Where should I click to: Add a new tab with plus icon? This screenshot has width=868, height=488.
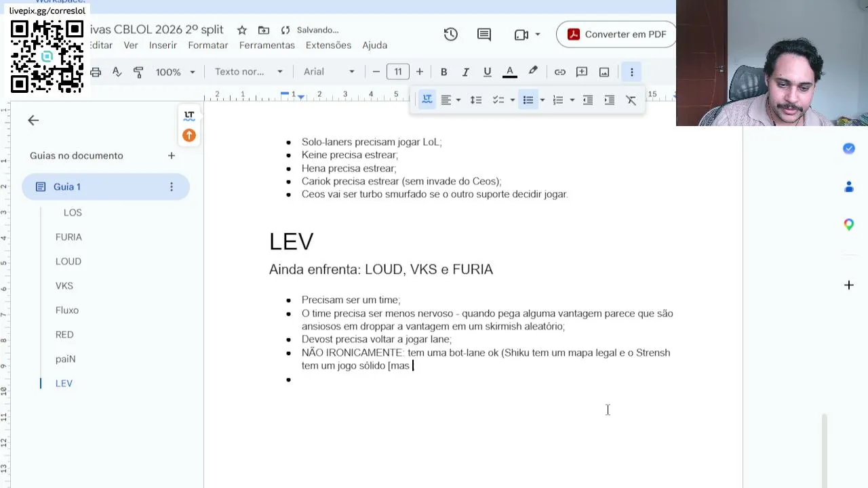(x=172, y=156)
